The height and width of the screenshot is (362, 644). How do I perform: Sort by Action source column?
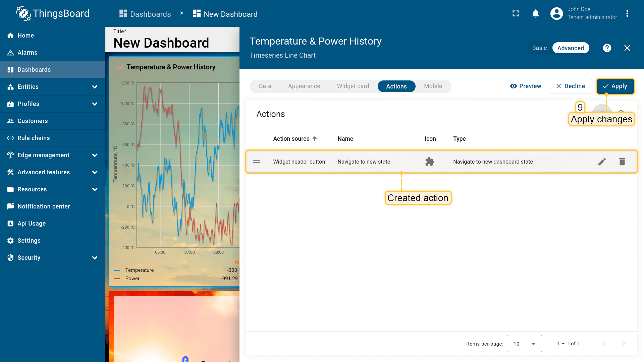tap(291, 139)
